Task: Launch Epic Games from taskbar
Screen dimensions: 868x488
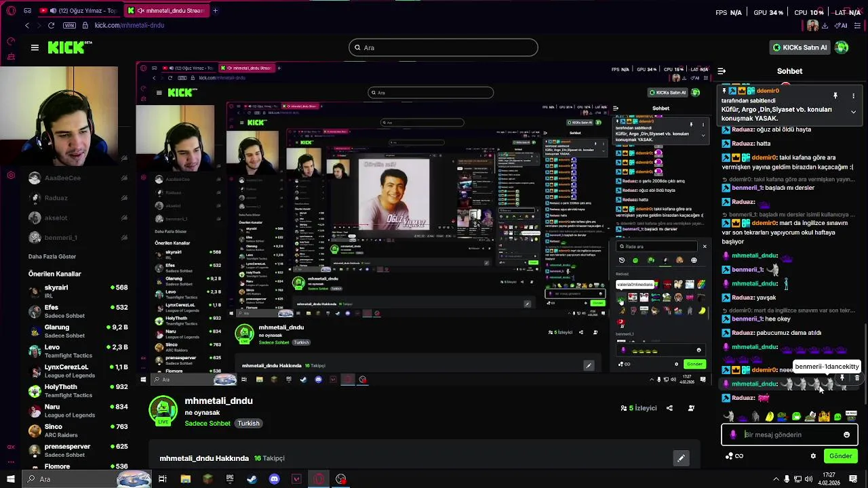Action: (x=230, y=479)
